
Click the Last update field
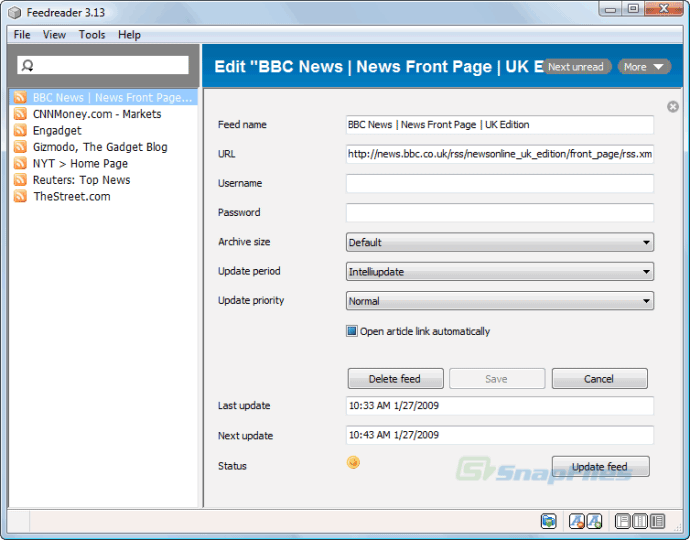point(500,406)
